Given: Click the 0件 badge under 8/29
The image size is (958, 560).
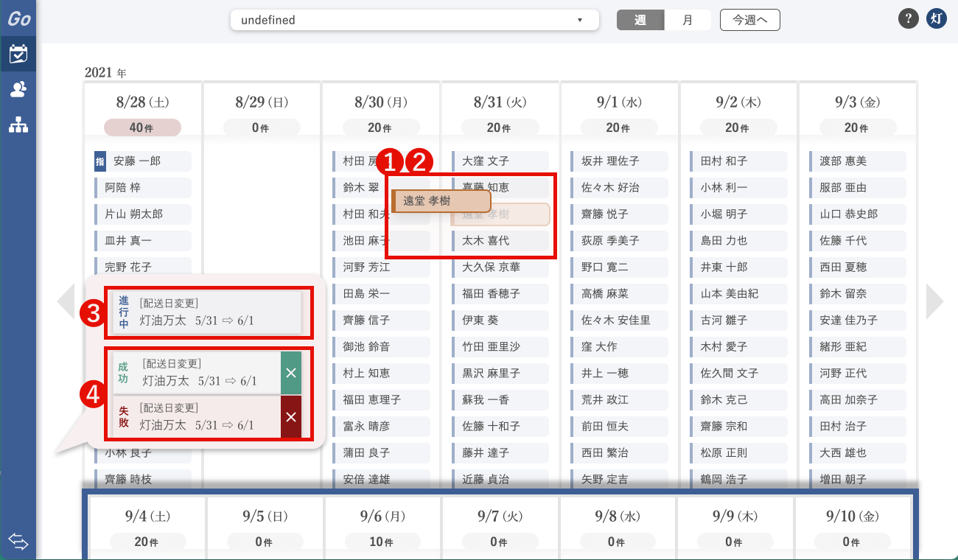Looking at the screenshot, I should click(x=262, y=127).
